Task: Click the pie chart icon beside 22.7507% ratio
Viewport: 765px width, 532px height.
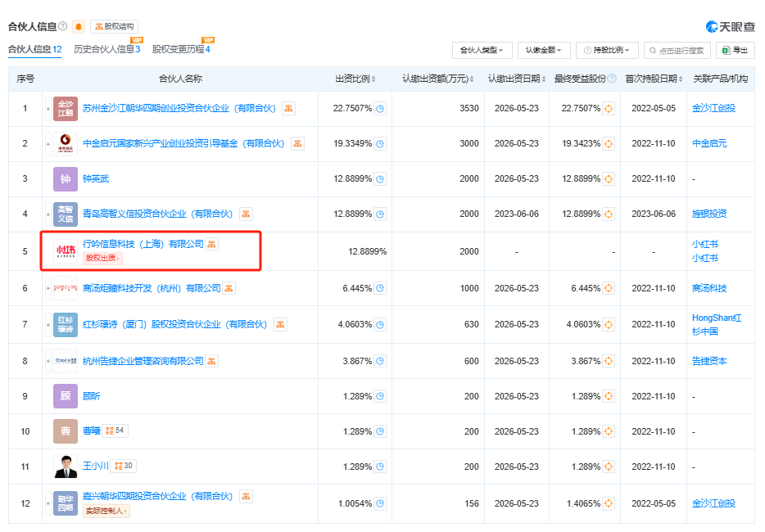Action: click(378, 107)
